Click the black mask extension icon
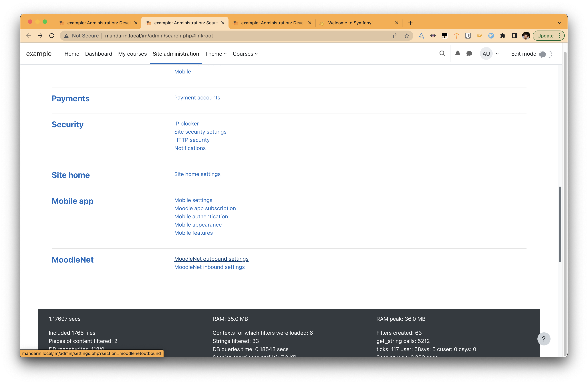Image resolution: width=588 pixels, height=384 pixels. tap(444, 36)
